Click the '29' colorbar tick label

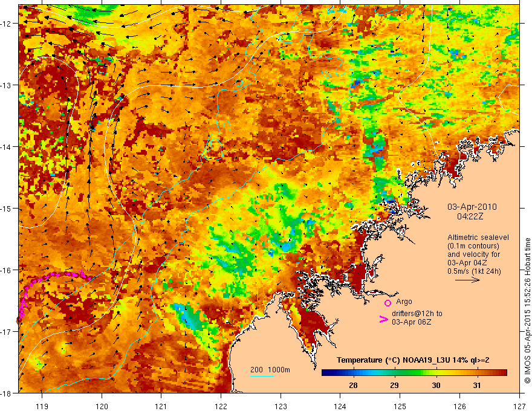tap(394, 385)
